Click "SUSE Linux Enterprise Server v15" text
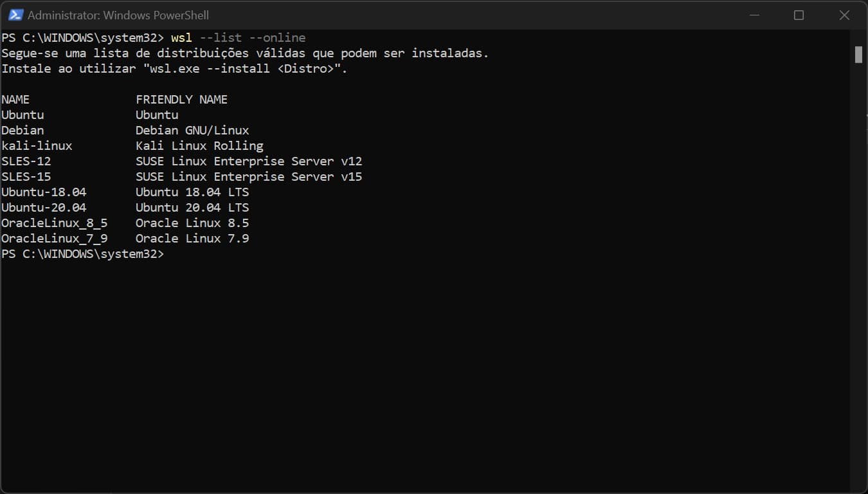868x494 pixels. coord(249,177)
